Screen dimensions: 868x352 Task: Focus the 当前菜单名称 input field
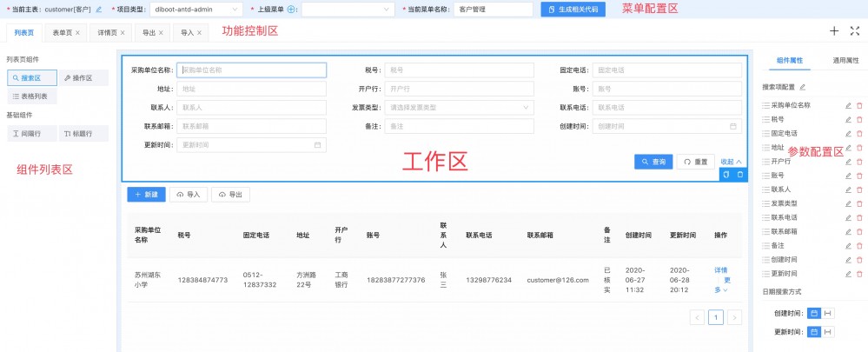(x=494, y=10)
